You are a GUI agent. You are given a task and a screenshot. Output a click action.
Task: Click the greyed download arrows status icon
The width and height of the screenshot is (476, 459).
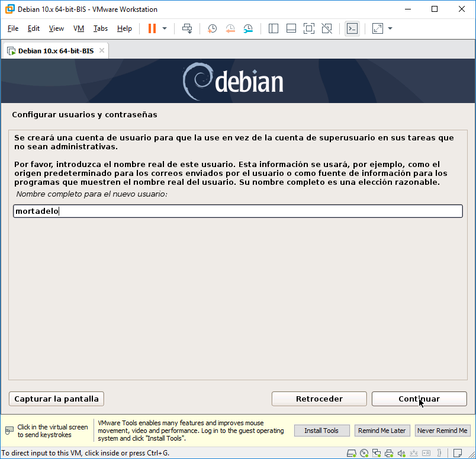click(414, 454)
